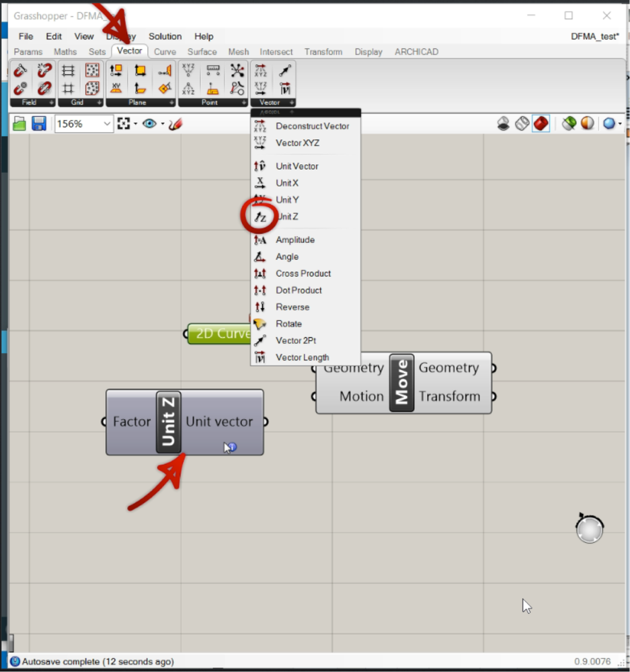Select the Distance ruler icon in Point group
The width and height of the screenshot is (630, 672).
click(x=213, y=70)
